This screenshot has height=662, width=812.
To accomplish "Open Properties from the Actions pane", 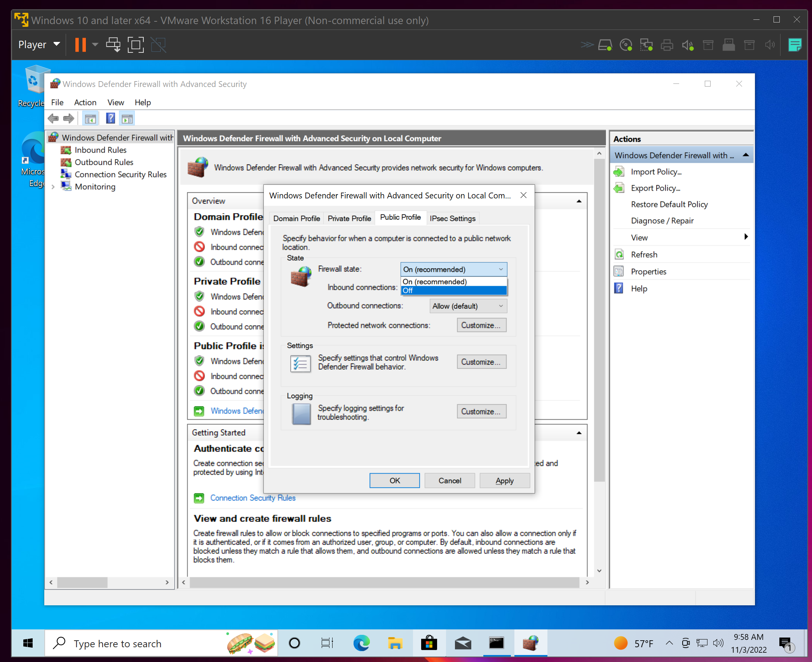I will [648, 271].
